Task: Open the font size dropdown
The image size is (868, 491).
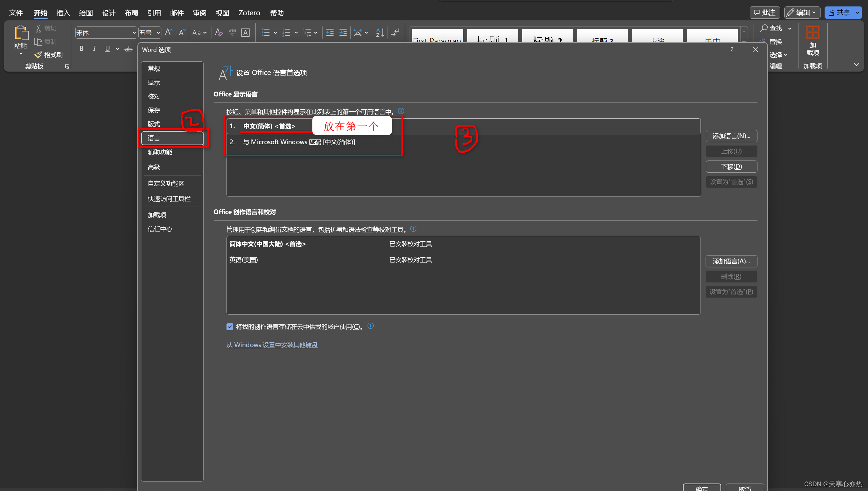Action: click(158, 33)
